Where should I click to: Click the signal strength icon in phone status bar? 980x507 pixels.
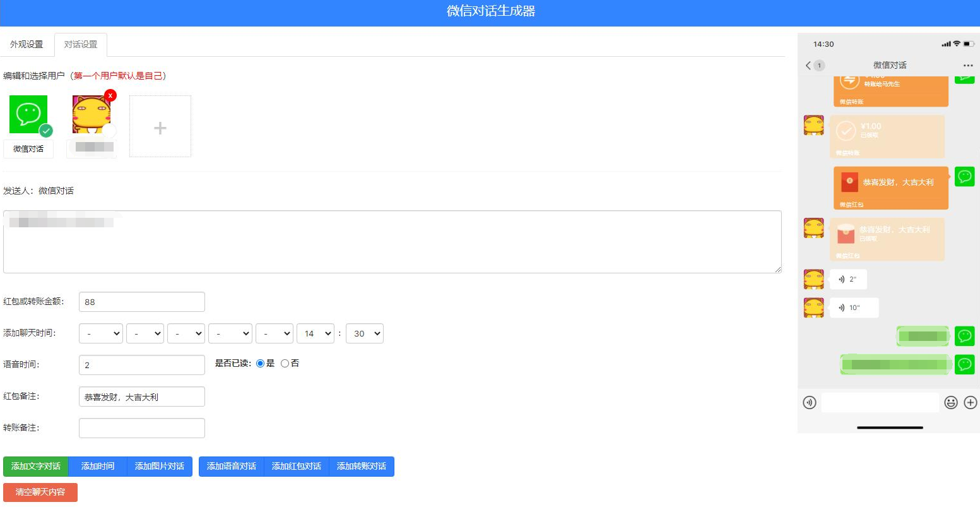pyautogui.click(x=946, y=44)
